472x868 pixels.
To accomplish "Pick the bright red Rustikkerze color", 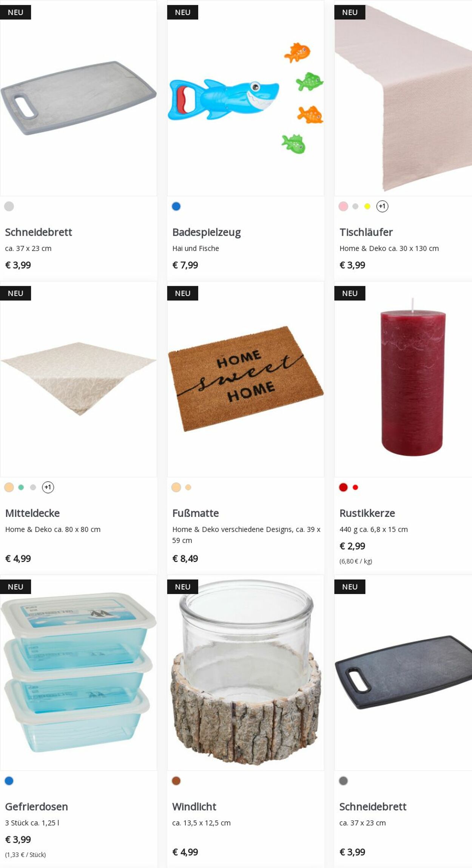I will pyautogui.click(x=355, y=487).
